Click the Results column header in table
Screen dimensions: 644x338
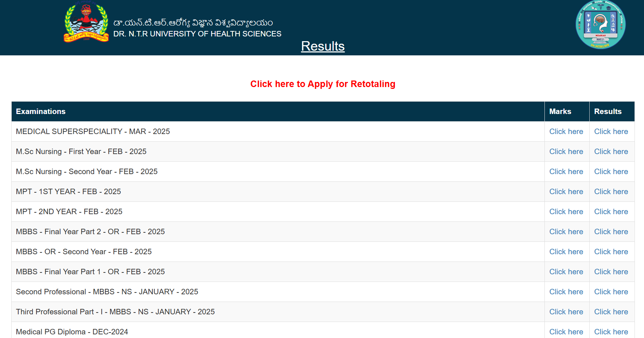(x=608, y=111)
